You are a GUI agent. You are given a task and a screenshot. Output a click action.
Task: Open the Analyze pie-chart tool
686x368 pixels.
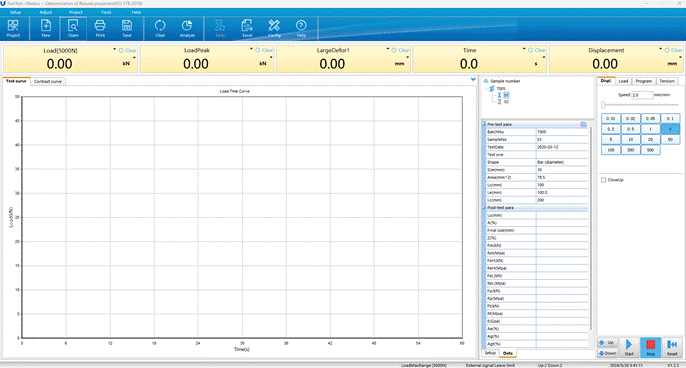(187, 28)
